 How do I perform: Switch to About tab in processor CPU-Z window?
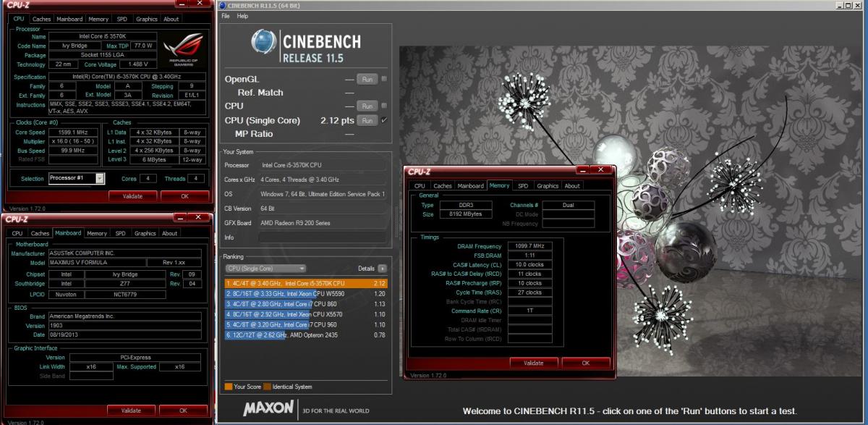(x=171, y=19)
